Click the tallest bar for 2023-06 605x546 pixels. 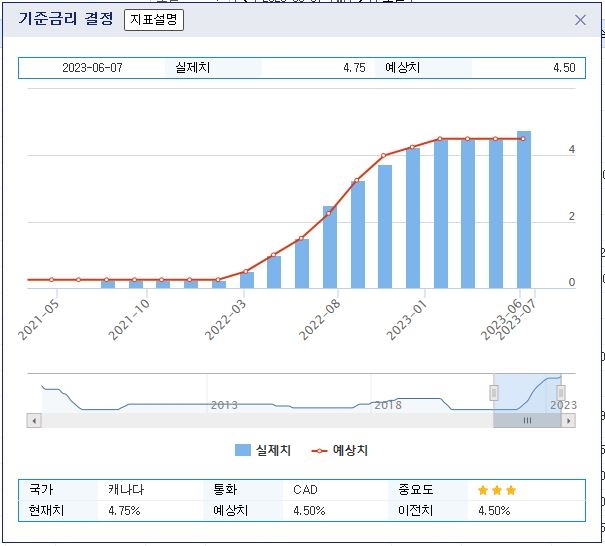[x=524, y=210]
